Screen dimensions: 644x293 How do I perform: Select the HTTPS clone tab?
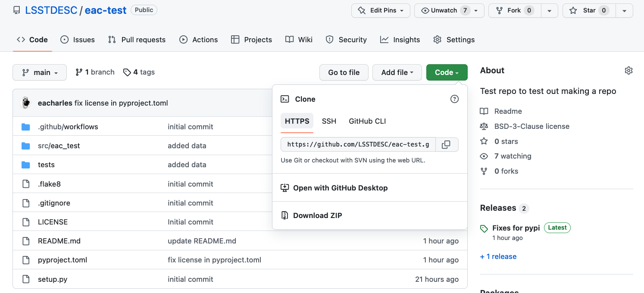point(297,121)
